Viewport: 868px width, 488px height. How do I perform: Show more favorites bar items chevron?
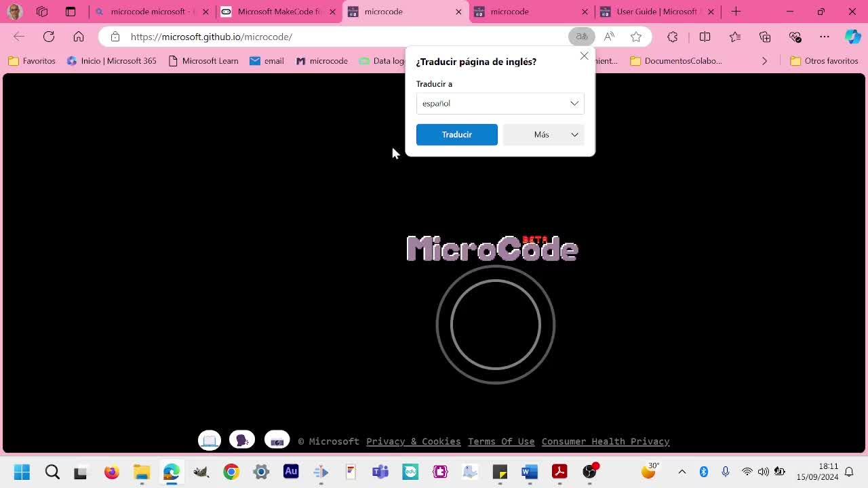pos(764,61)
